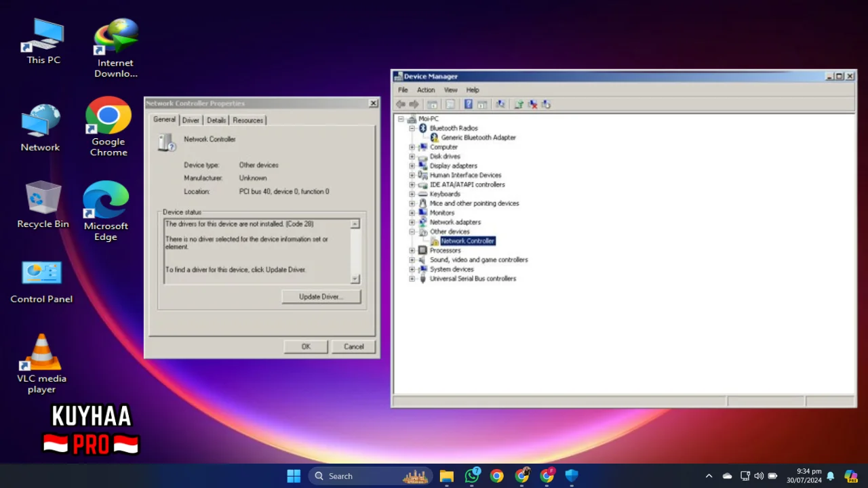Expand the Computer node
The image size is (868, 488).
pos(412,147)
